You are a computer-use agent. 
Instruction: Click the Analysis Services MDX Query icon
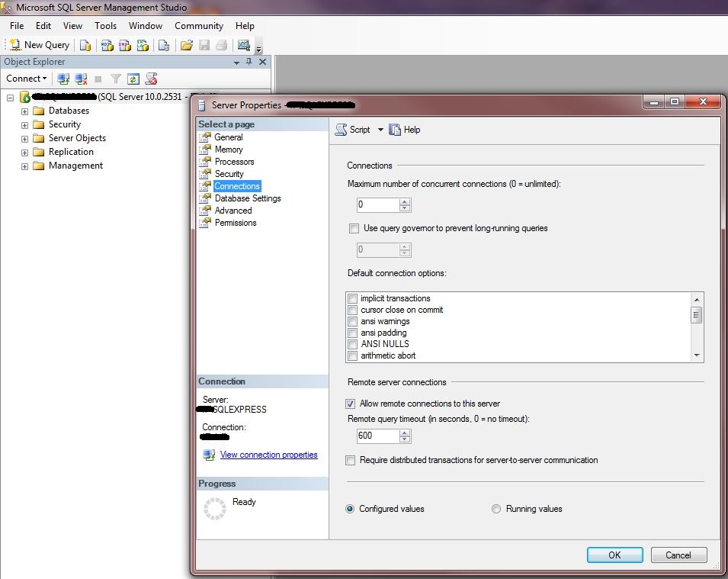point(107,45)
